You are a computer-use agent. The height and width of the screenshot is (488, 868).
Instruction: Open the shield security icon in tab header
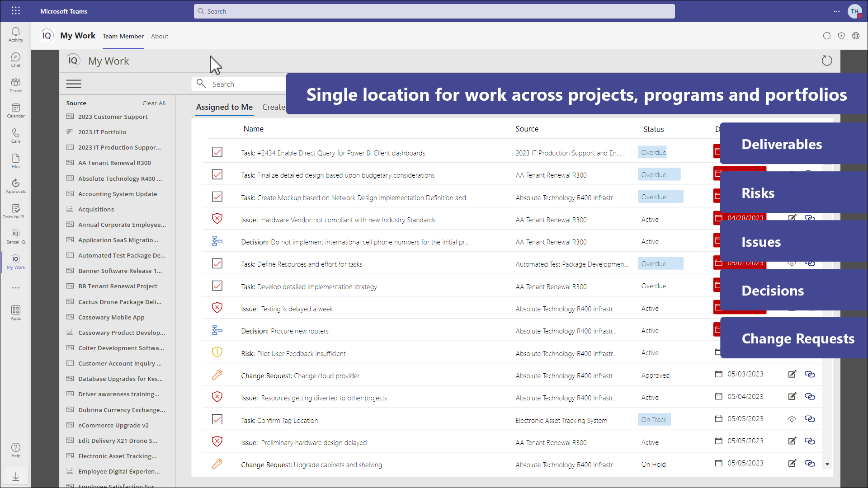pyautogui.click(x=841, y=36)
